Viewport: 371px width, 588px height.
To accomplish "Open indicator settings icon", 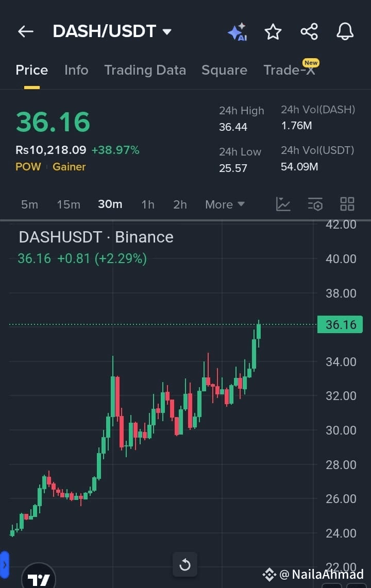I will pyautogui.click(x=315, y=204).
